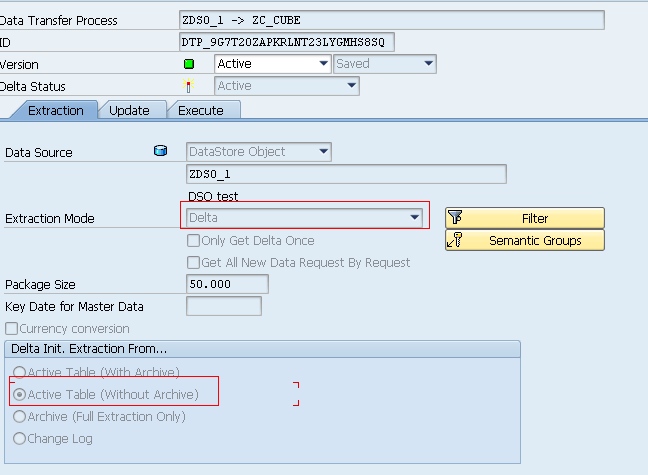Click the Key Date for Master Data label
Image resolution: width=648 pixels, height=475 pixels.
click(74, 306)
